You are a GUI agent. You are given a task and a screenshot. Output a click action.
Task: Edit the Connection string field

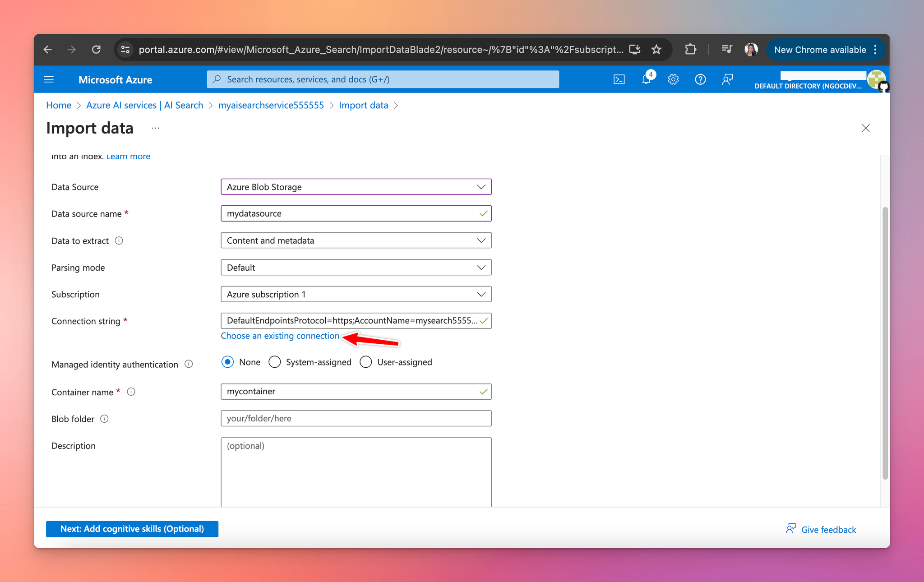[356, 321]
